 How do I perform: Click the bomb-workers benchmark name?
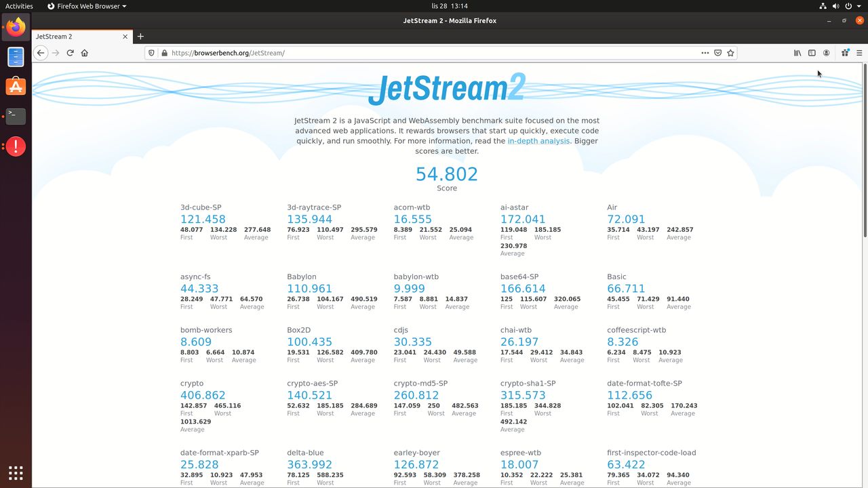[x=206, y=330]
